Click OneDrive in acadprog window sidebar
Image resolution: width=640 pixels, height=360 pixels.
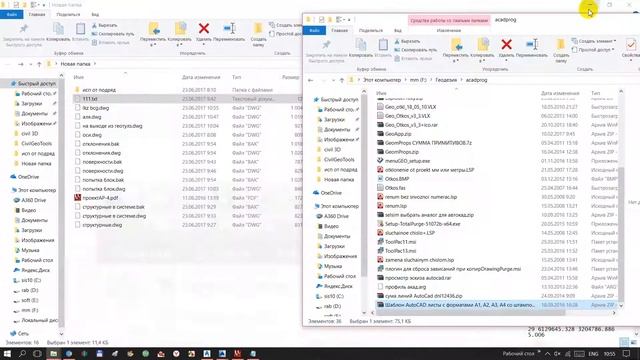click(x=331, y=193)
